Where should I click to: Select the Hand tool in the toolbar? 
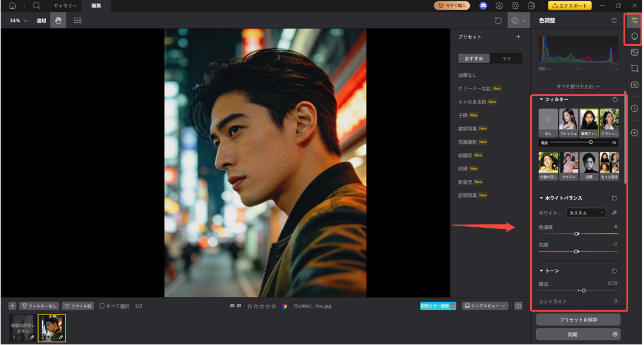[58, 21]
